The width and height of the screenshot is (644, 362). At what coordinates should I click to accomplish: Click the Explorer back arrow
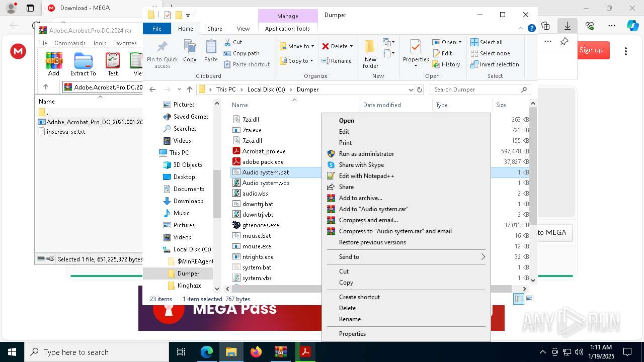[153, 89]
